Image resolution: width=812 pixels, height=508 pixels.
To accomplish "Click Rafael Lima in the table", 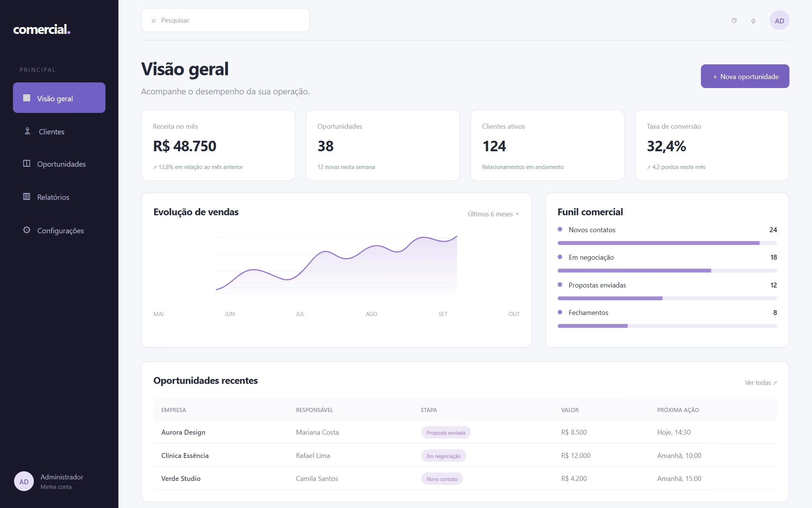I will (313, 456).
